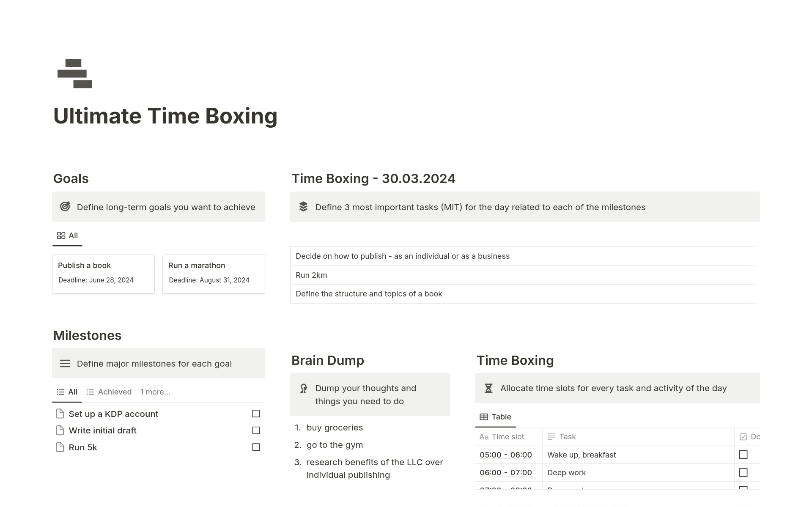
Task: Check the Deep work 06:00 - 07:00 checkbox
Action: [743, 472]
